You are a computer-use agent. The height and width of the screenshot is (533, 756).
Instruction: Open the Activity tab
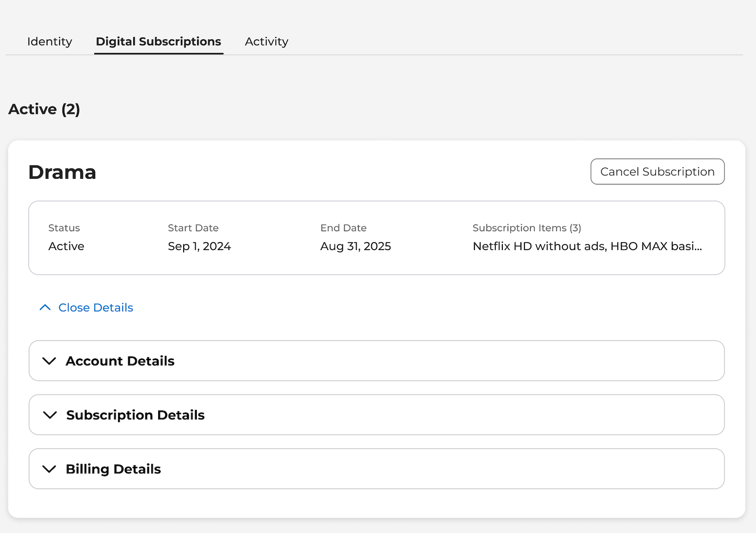tap(267, 41)
